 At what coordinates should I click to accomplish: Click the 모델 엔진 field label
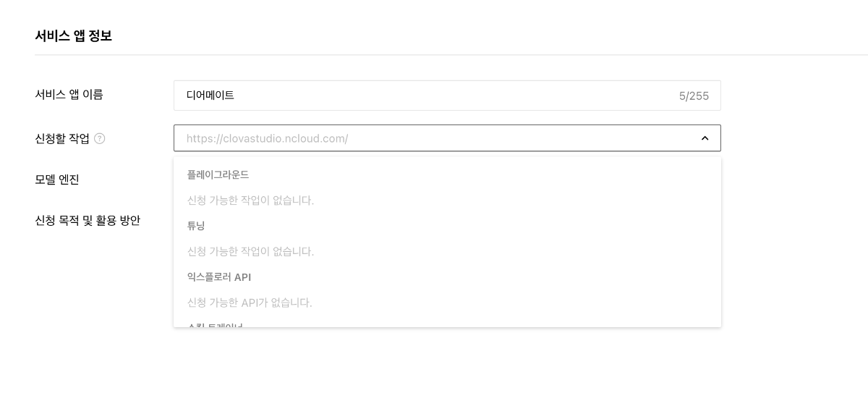(x=57, y=179)
